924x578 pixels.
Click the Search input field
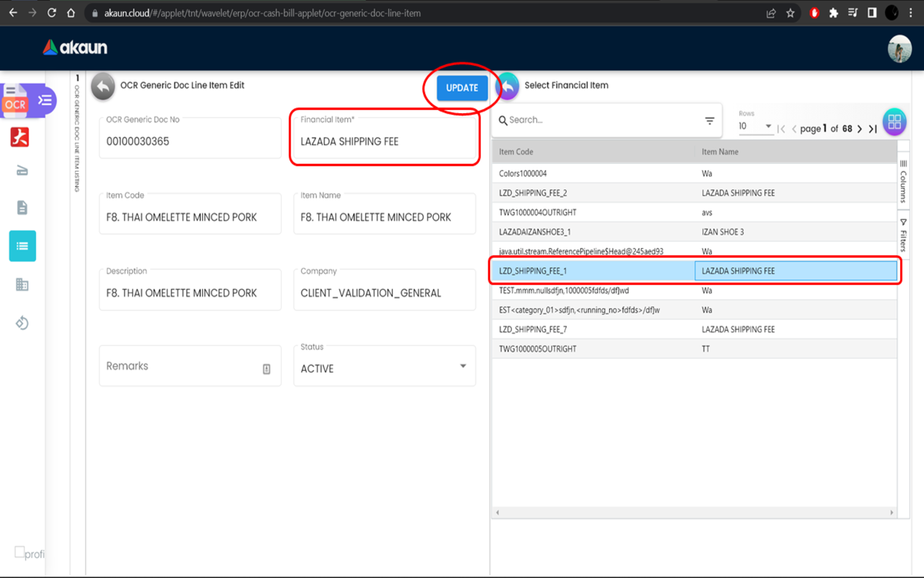click(x=600, y=120)
